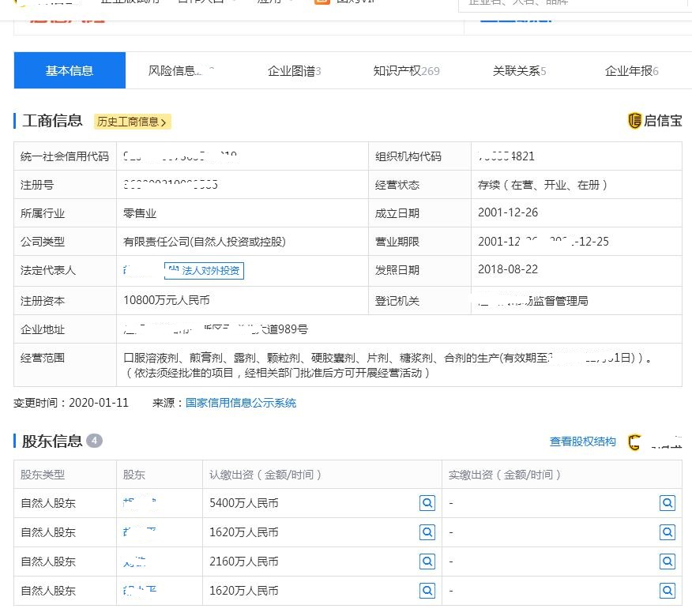Open the 企业年报 tab
The height and width of the screenshot is (616, 692).
point(631,70)
